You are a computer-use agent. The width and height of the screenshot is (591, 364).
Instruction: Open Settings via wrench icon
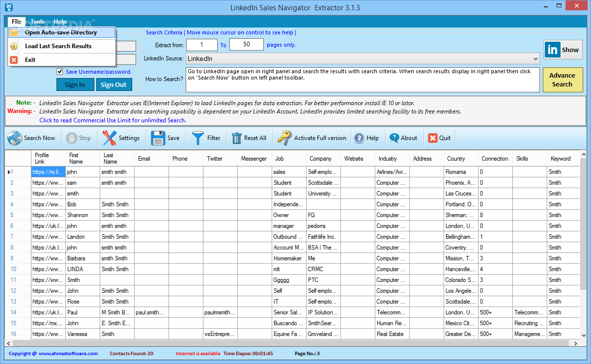110,138
